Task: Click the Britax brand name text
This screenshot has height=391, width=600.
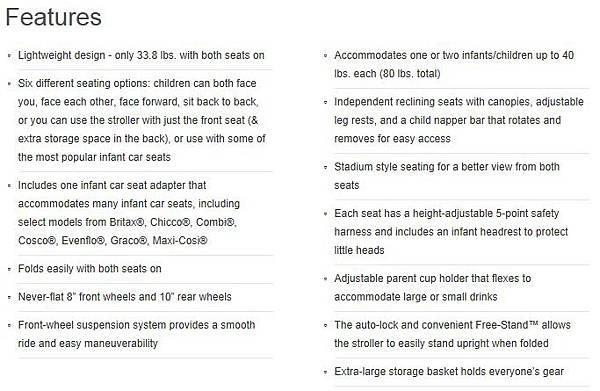Action: (127, 222)
